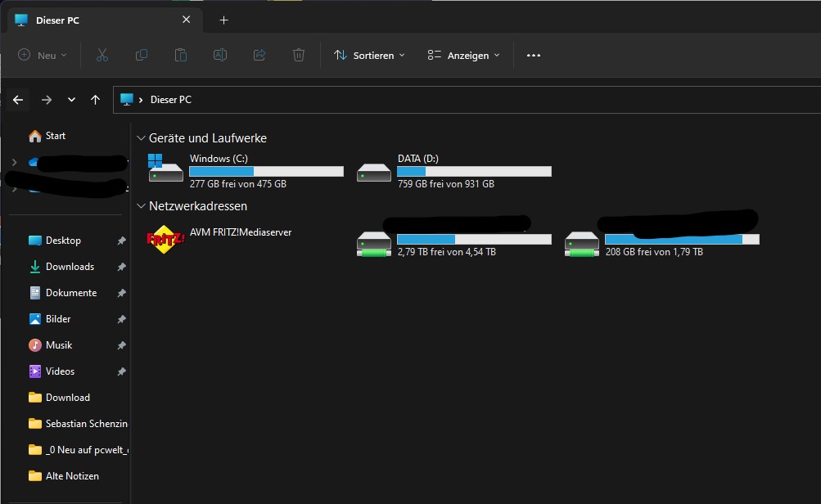Go back with the left arrow
This screenshot has width=821, height=504.
(x=18, y=100)
